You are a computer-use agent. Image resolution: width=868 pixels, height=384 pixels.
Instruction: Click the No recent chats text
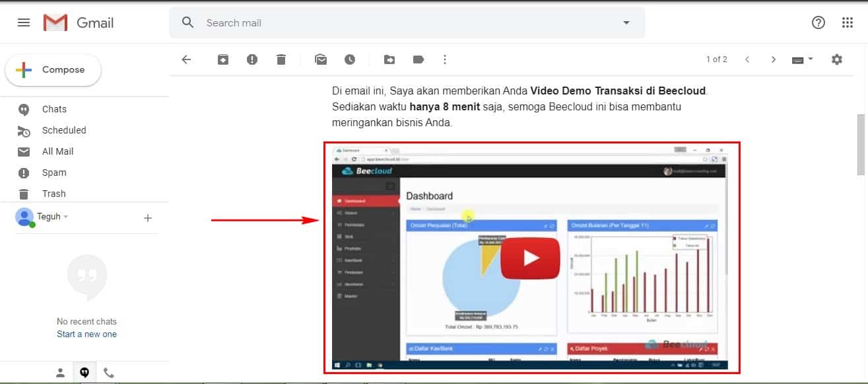(86, 322)
